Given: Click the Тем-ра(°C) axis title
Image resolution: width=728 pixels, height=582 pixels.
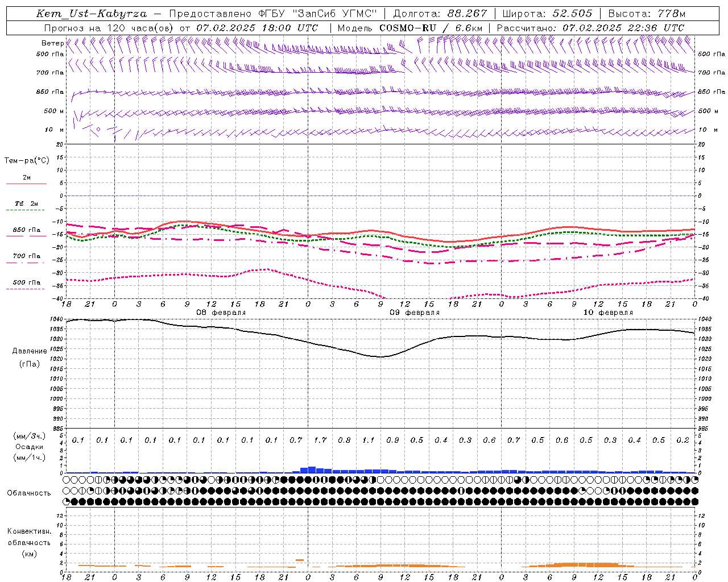Looking at the screenshot, I should [27, 161].
